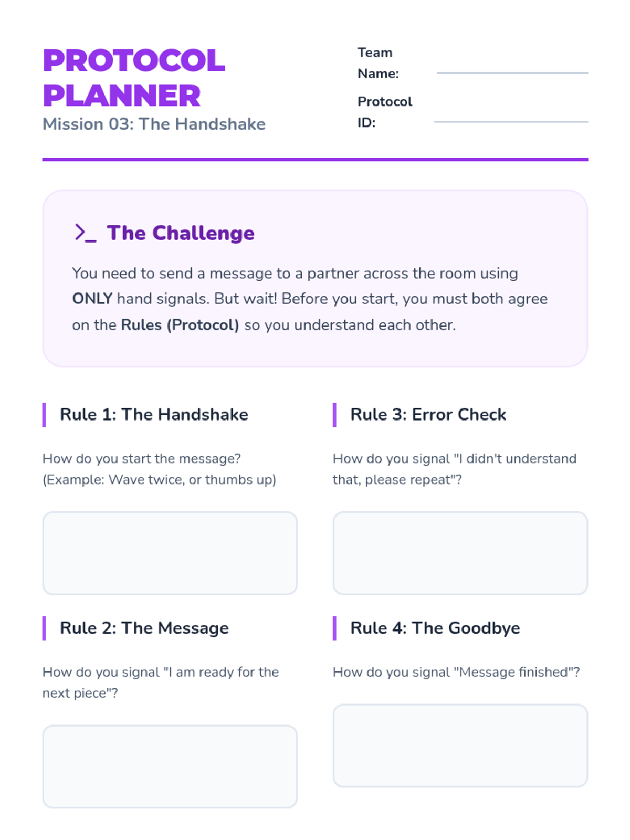Viewport: 630px width, 840px height.
Task: Click the Rule 3: Error Check heading
Action: coord(428,414)
